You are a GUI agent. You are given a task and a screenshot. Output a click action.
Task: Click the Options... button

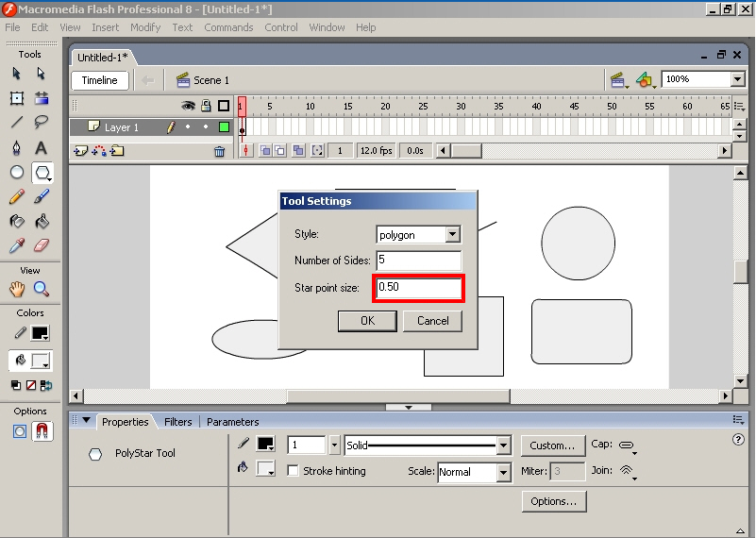pyautogui.click(x=554, y=501)
